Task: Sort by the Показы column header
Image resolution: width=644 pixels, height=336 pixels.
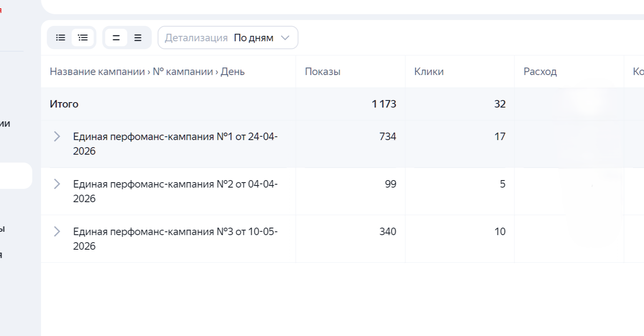Action: coord(322,71)
